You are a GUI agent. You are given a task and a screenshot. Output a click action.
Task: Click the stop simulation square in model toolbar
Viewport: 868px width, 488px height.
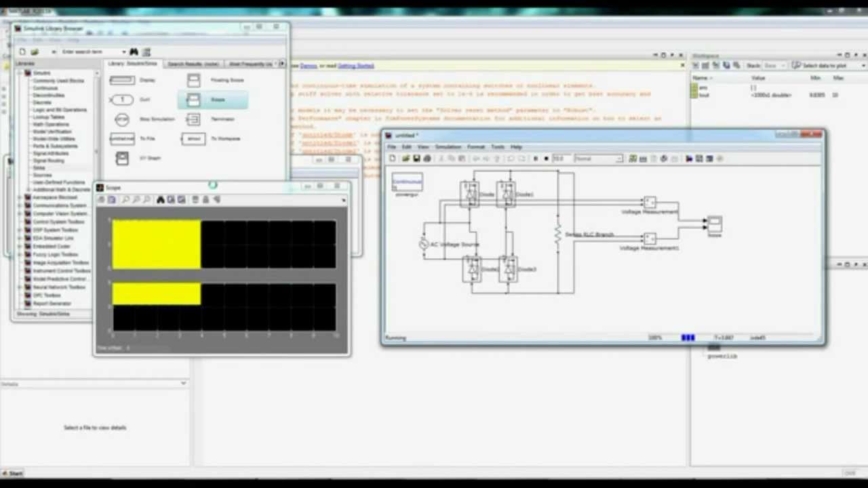[546, 159]
